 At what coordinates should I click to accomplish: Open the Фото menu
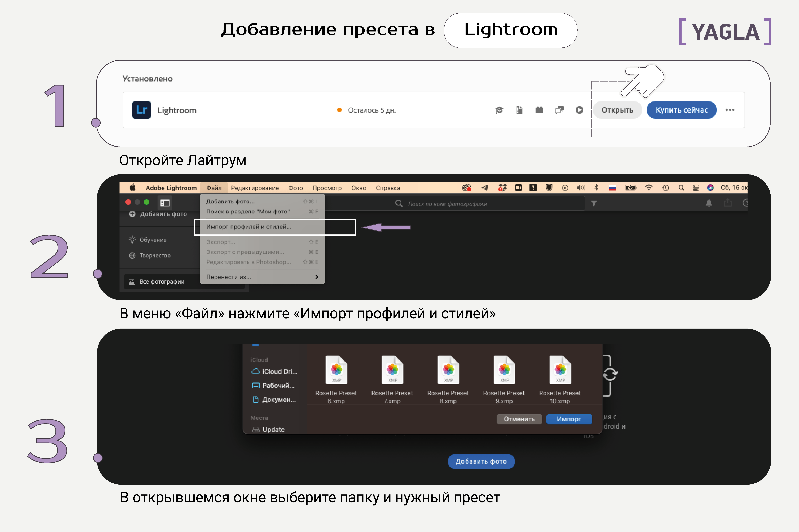295,188
